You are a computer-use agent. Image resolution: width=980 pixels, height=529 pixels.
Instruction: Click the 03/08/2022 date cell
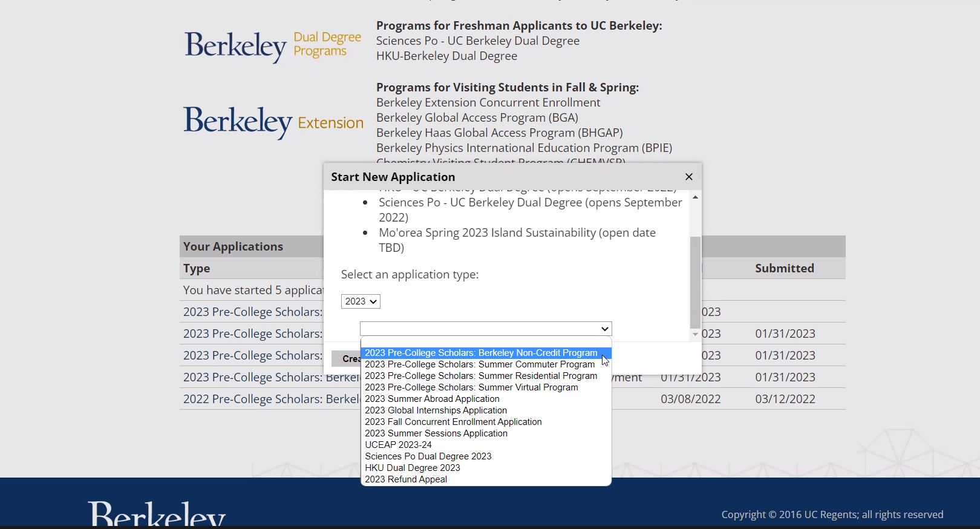point(691,399)
